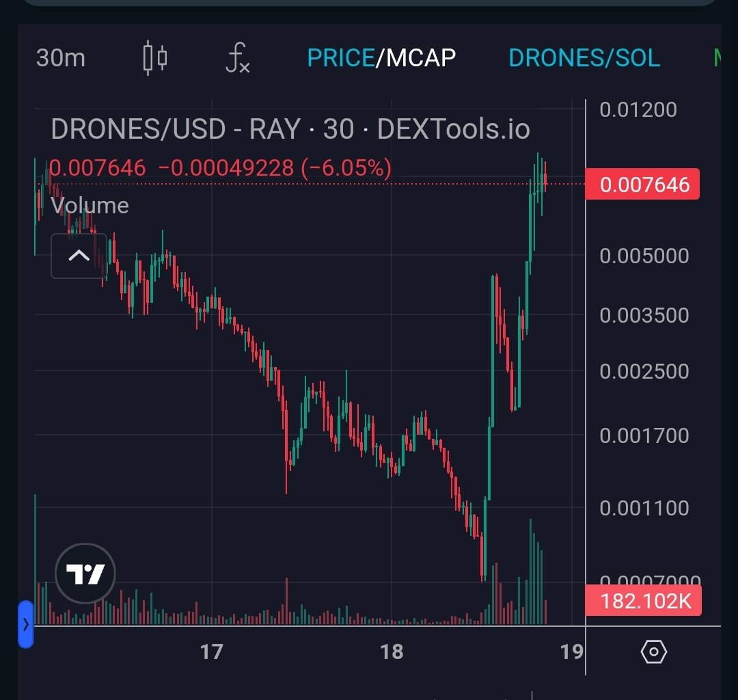Click the volume label 182.102K
Image resolution: width=738 pixels, height=700 pixels.
click(644, 601)
